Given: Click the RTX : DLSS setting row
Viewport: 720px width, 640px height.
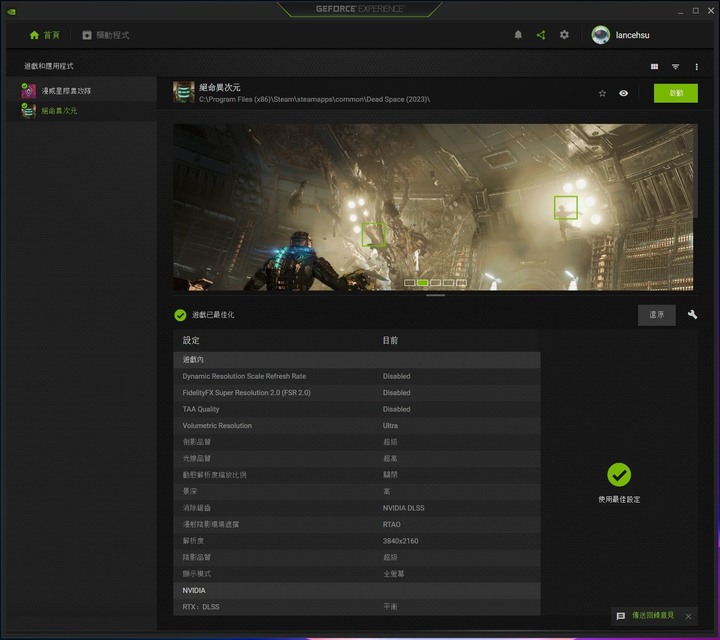Looking at the screenshot, I should coord(357,607).
